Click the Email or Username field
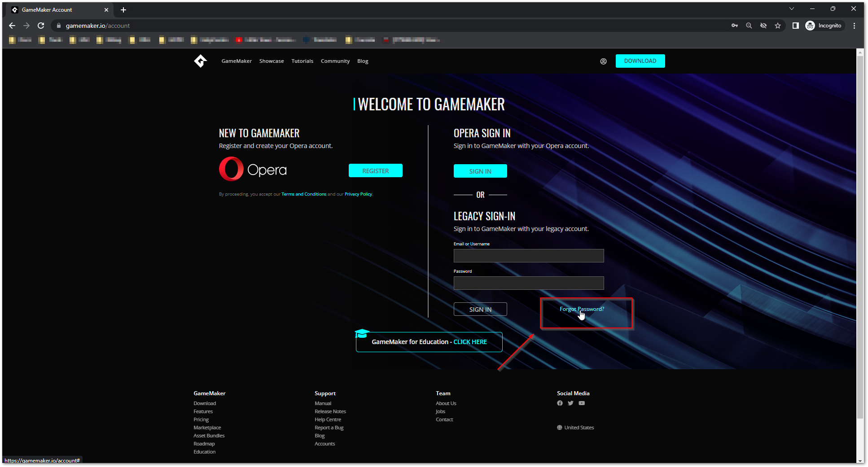 (x=528, y=256)
